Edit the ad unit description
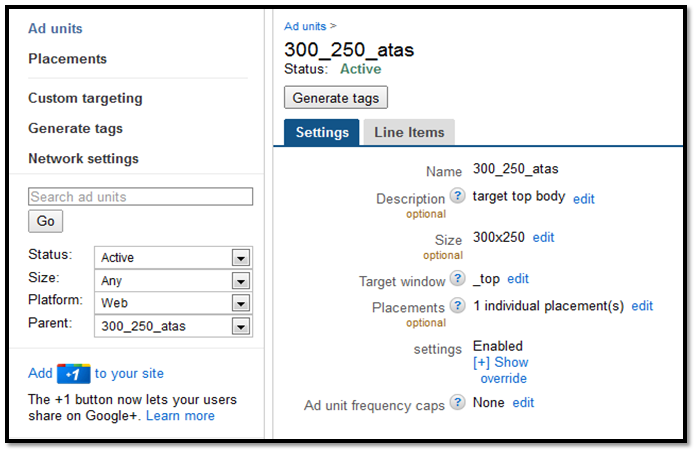This screenshot has height=454, width=698. (584, 199)
